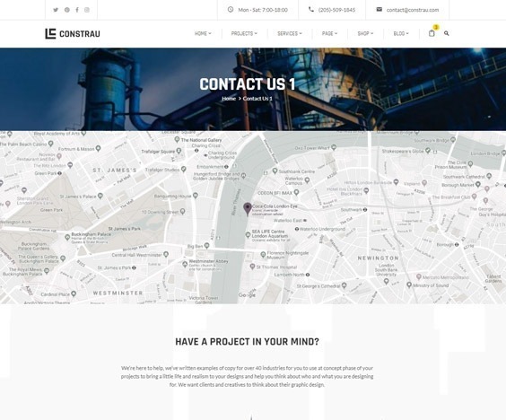Click The National Gallery map marker

point(177,139)
